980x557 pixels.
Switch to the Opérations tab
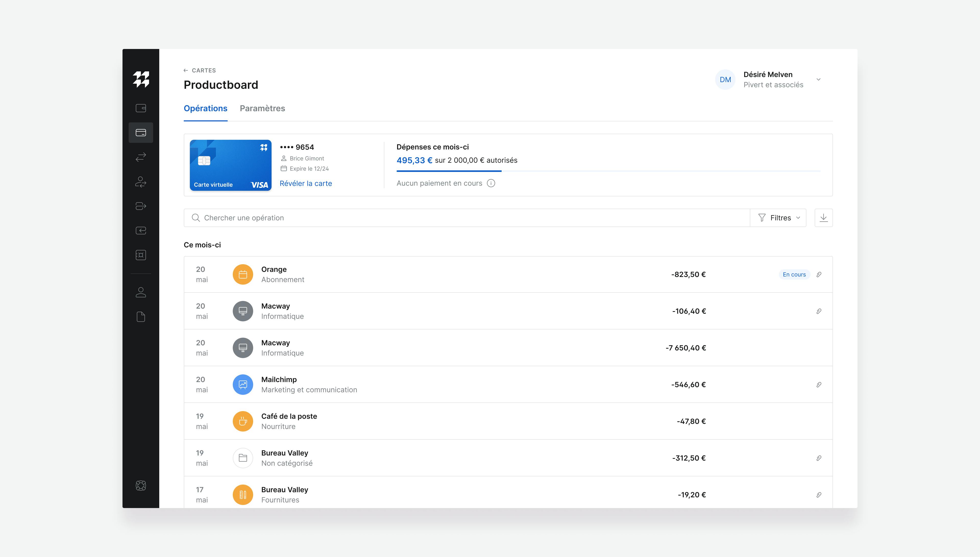click(x=206, y=108)
